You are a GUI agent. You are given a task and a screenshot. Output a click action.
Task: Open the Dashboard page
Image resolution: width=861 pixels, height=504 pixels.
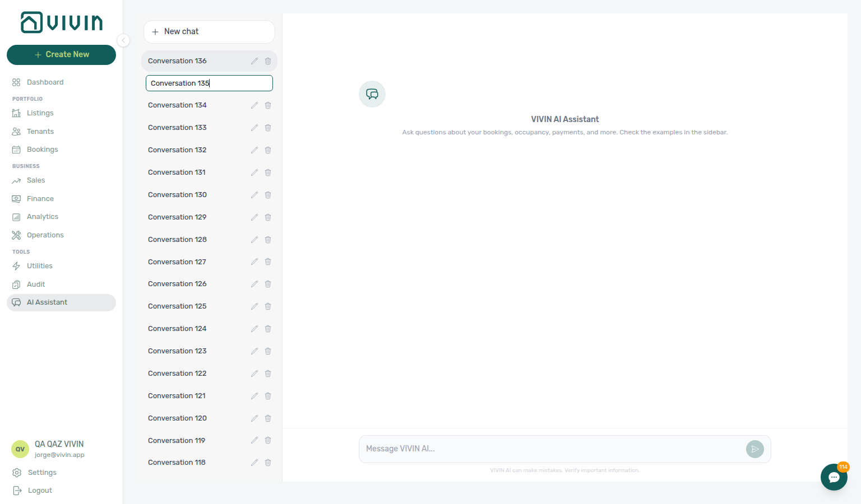click(x=61, y=82)
